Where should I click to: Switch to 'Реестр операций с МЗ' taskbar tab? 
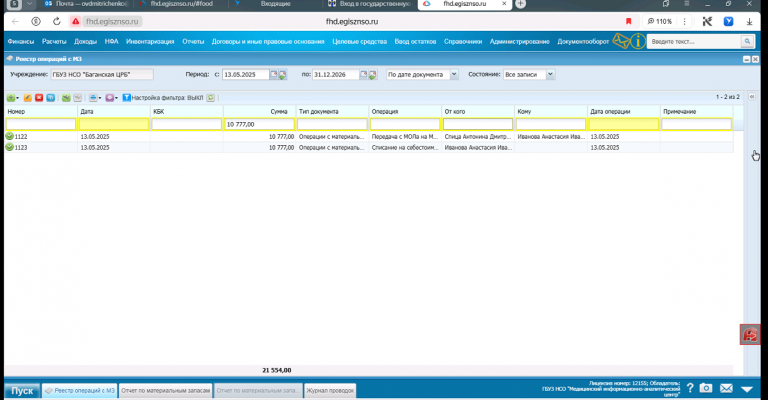[x=80, y=391]
